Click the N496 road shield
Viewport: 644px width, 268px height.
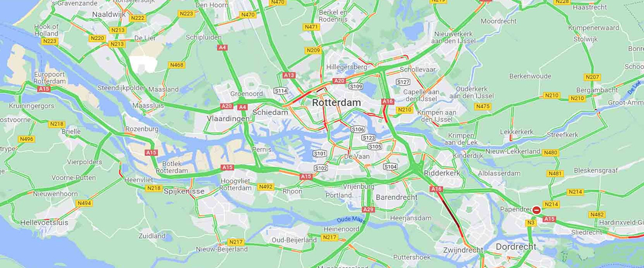(x=26, y=139)
